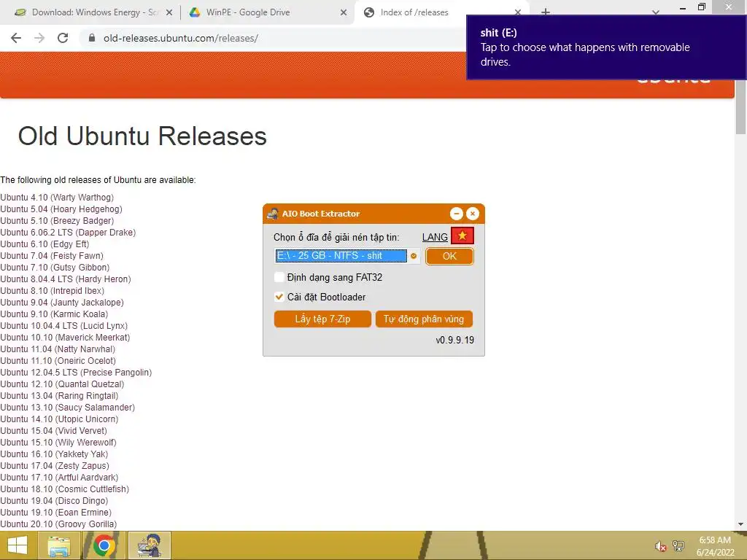The height and width of the screenshot is (560, 747).
Task: Click the scrollbar down arrow
Action: (741, 524)
